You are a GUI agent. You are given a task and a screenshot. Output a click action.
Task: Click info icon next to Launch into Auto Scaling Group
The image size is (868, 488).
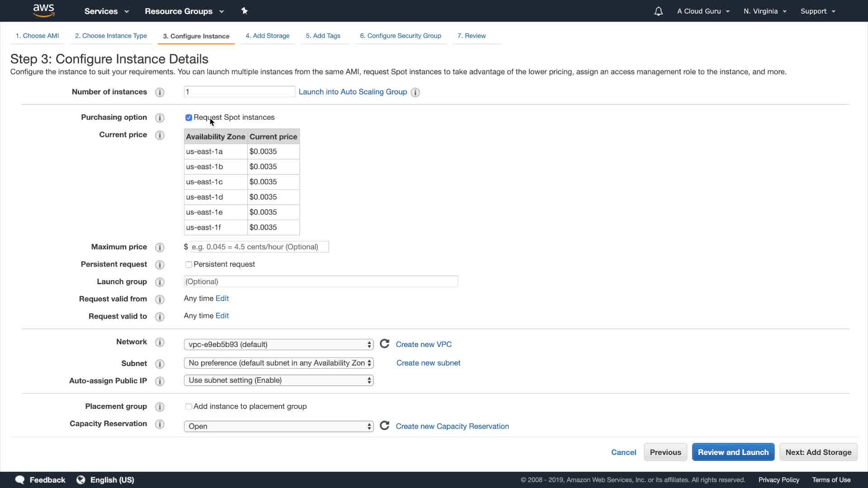tap(415, 93)
